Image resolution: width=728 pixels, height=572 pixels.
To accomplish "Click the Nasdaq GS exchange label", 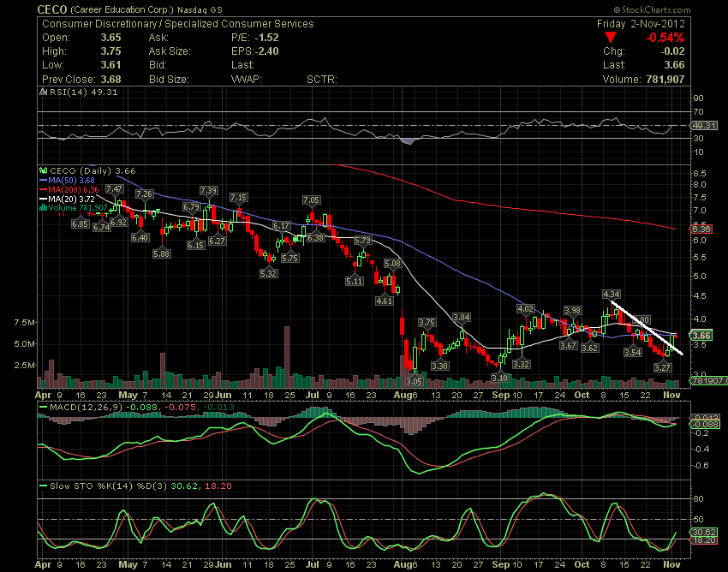I will [200, 9].
